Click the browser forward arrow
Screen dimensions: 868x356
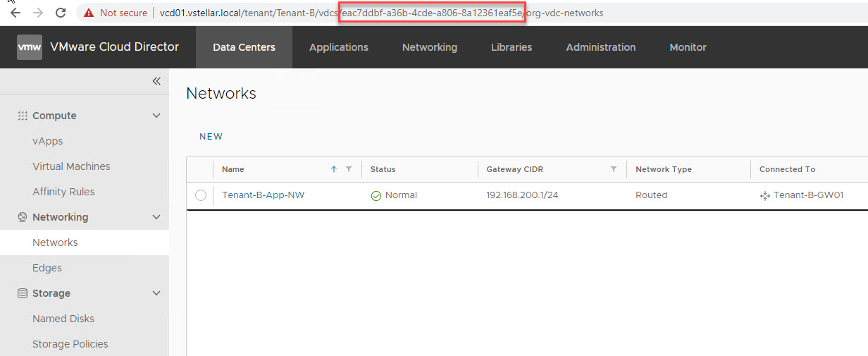coord(38,13)
